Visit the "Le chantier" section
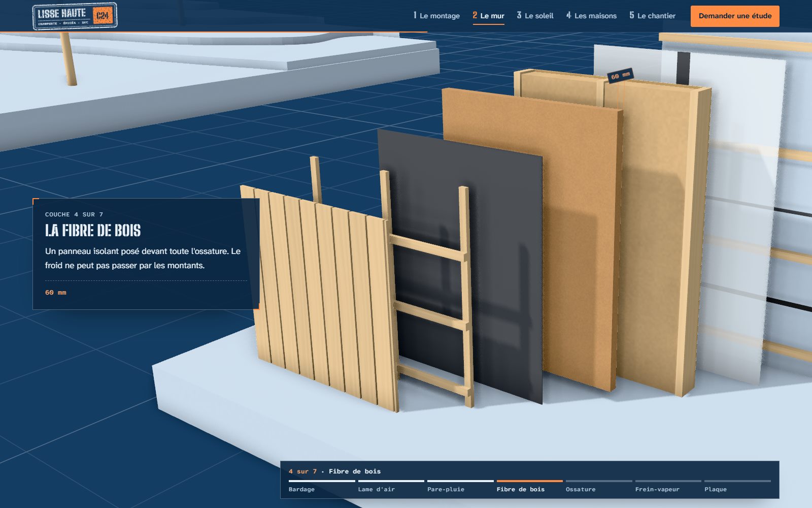Screen dimensions: 812x508 (652, 16)
